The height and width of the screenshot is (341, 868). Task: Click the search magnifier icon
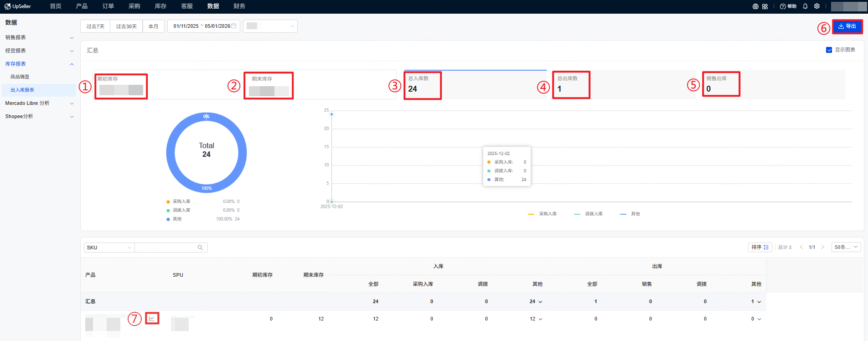(200, 248)
